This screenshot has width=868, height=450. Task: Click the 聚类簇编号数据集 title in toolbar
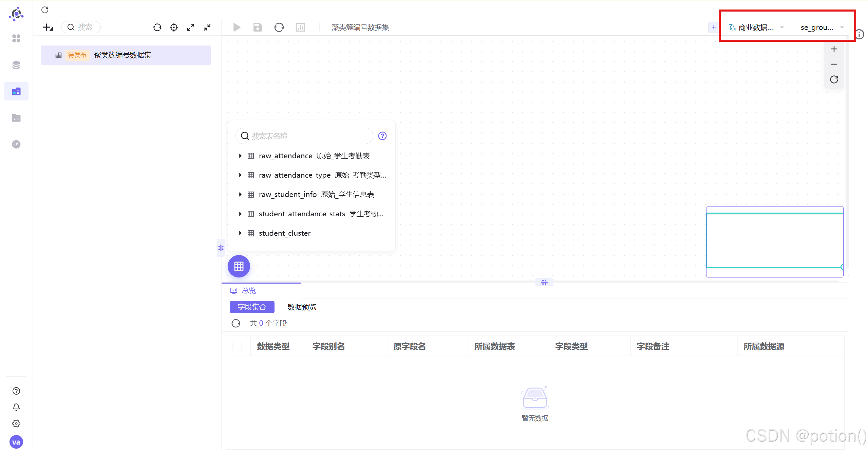pyautogui.click(x=360, y=28)
